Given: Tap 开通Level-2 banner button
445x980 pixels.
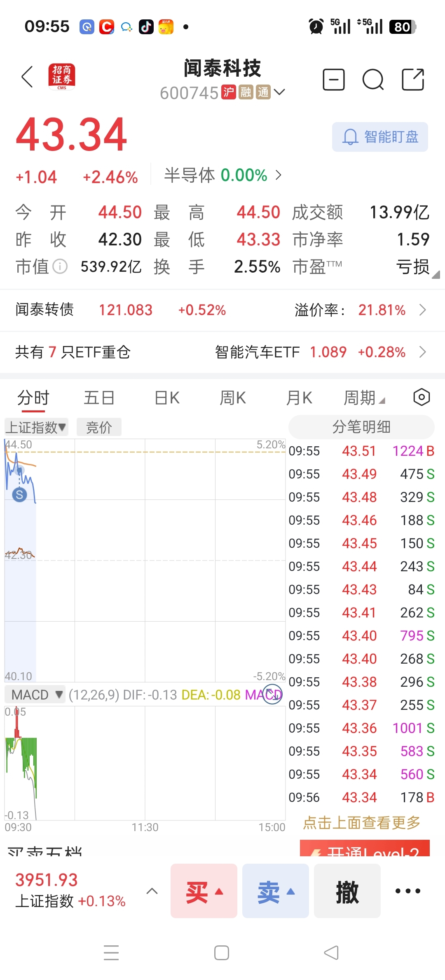Looking at the screenshot, I should point(365,848).
